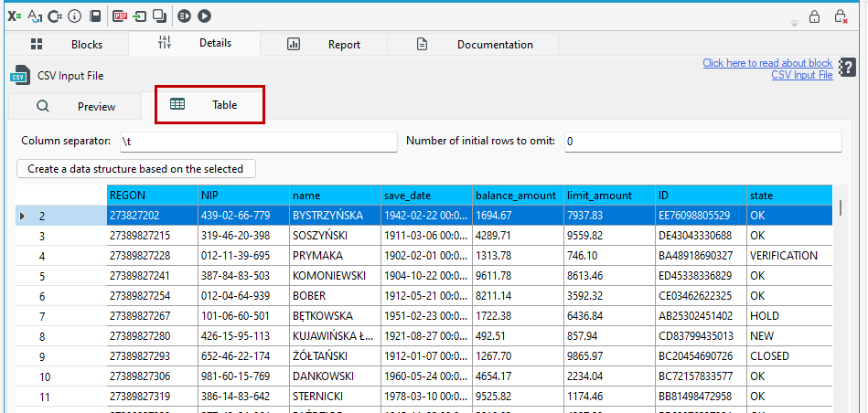Select the Details tab
Viewport: 868px width, 413px height.
[x=194, y=43]
